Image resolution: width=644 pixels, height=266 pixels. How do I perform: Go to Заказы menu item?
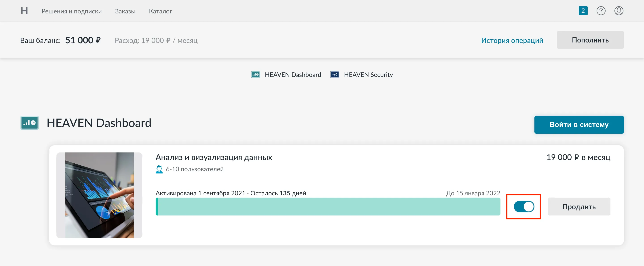pos(125,11)
